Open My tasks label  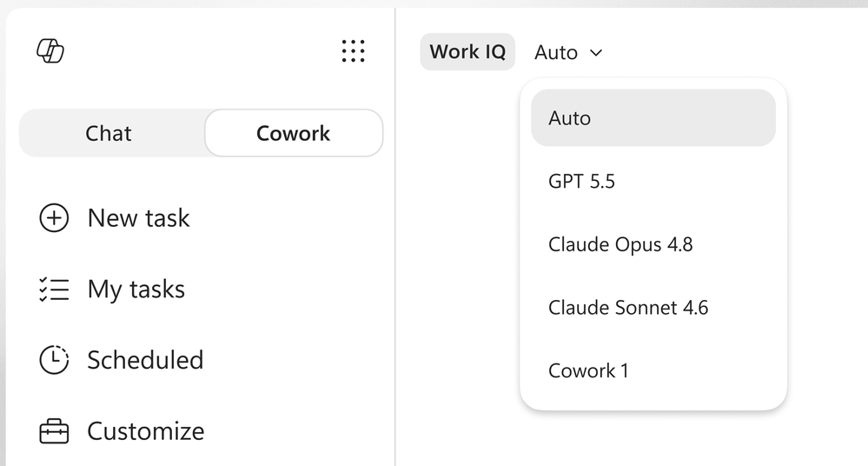[x=136, y=290]
